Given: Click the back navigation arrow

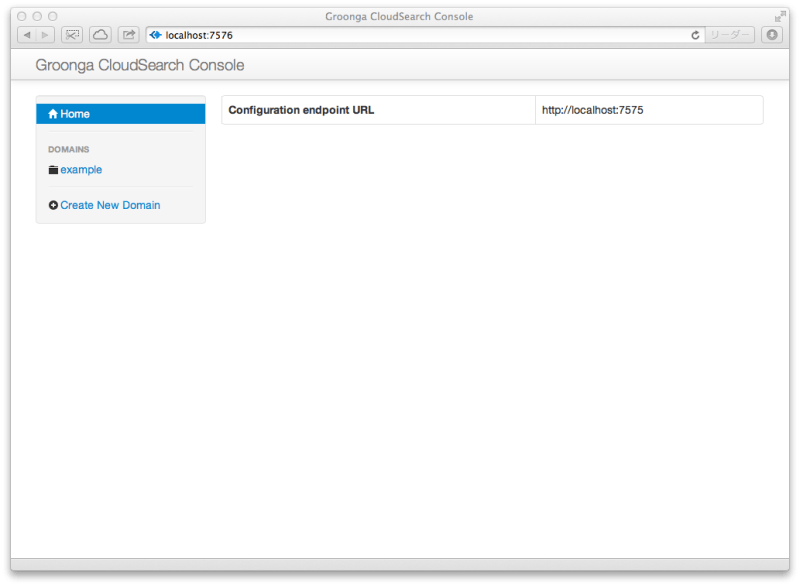Looking at the screenshot, I should point(26,34).
